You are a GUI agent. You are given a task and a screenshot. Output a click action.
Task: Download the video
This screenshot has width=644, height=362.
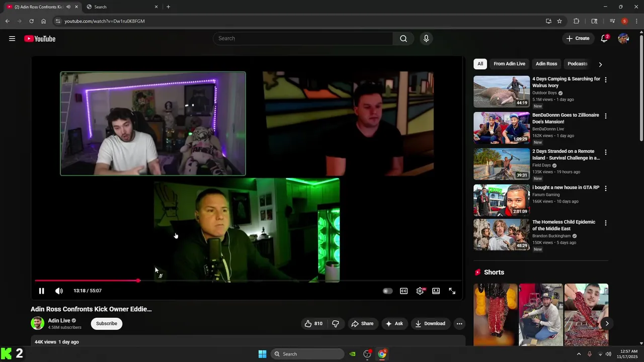pyautogui.click(x=430, y=324)
